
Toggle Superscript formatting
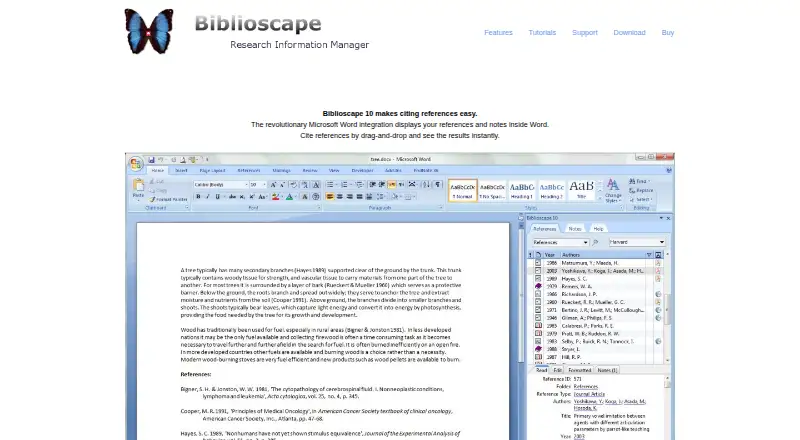[252, 197]
